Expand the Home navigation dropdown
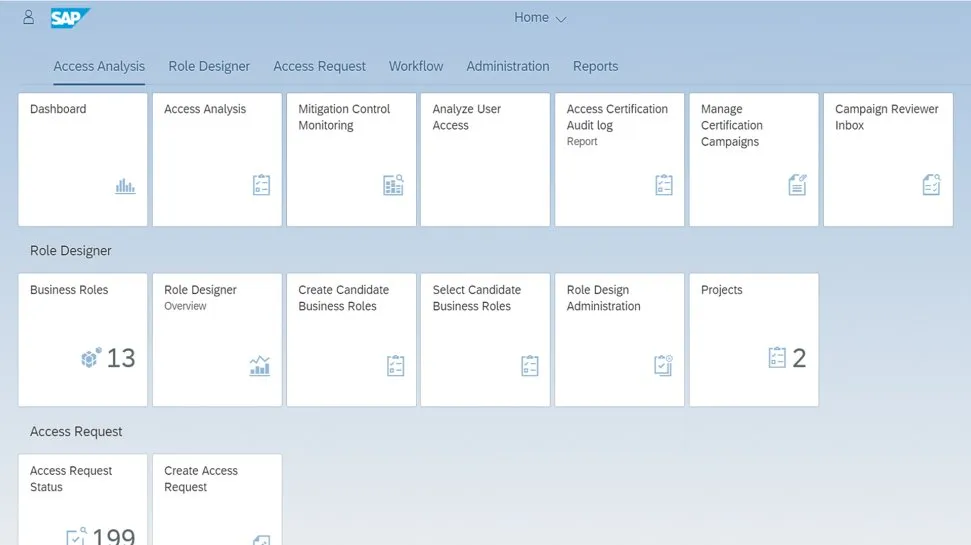 (x=540, y=18)
